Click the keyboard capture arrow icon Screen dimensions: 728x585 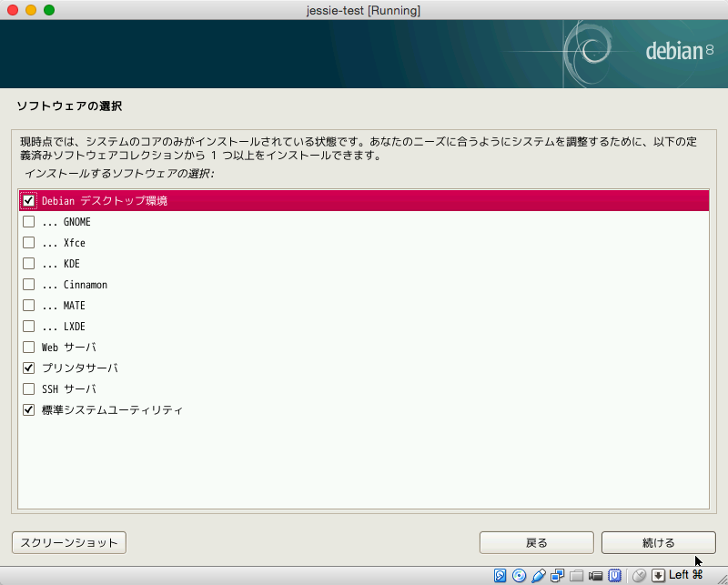click(658, 576)
